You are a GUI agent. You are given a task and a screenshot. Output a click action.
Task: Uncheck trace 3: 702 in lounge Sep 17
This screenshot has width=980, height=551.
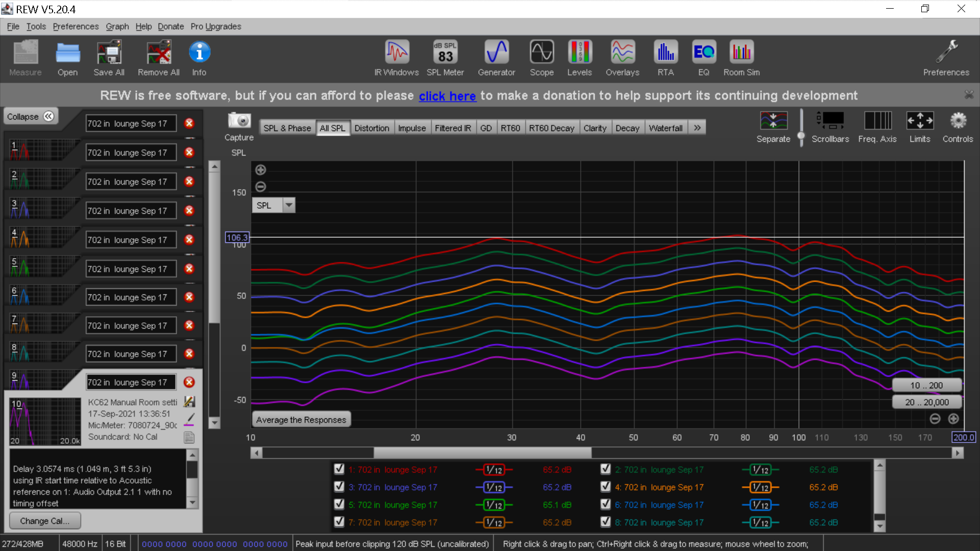339,487
